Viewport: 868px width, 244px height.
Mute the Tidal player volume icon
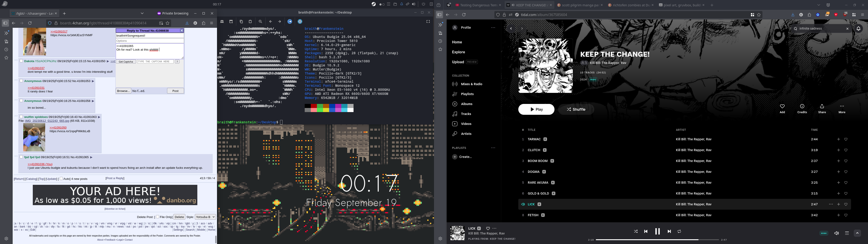(836, 233)
